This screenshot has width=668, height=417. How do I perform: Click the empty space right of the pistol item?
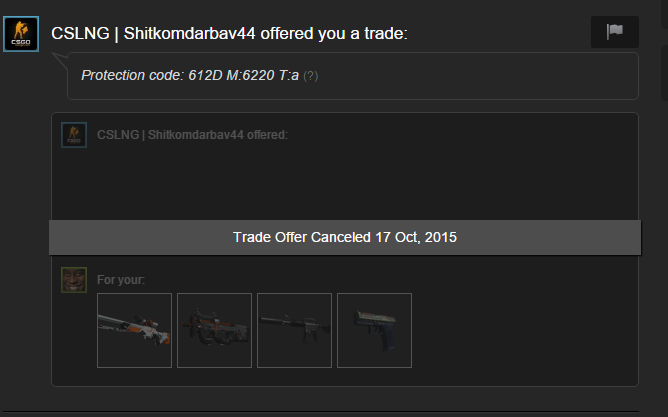click(524, 330)
